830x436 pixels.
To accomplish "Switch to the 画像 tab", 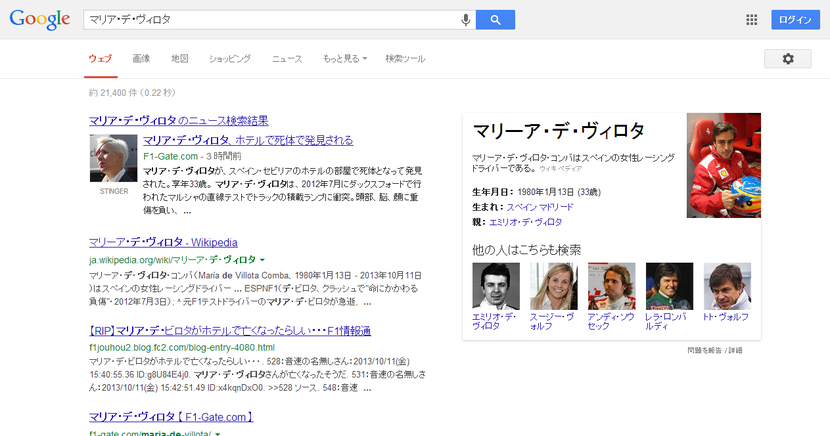I will pos(141,59).
